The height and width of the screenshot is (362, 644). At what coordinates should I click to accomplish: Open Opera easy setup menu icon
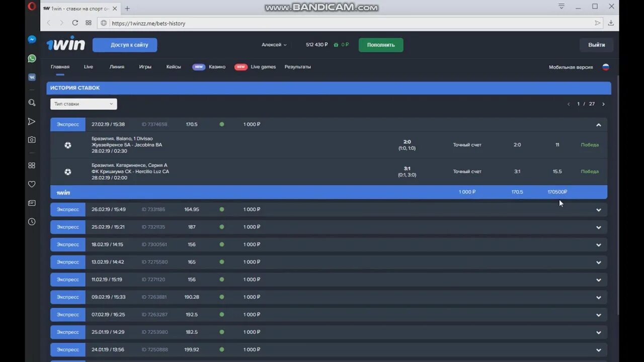click(x=561, y=7)
